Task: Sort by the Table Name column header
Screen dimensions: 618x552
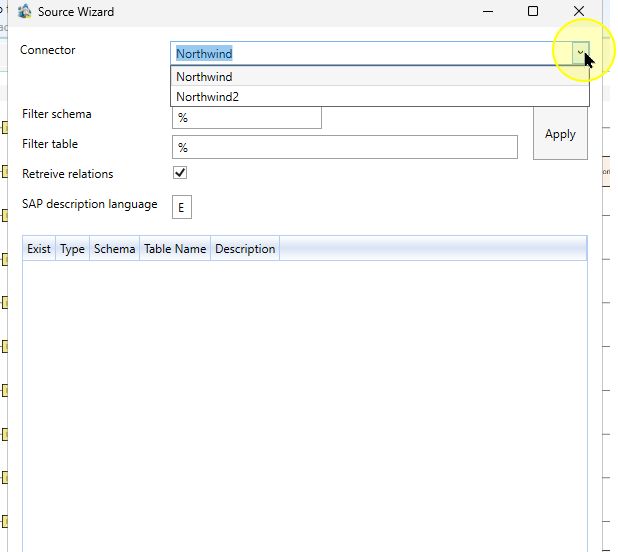Action: coord(175,249)
